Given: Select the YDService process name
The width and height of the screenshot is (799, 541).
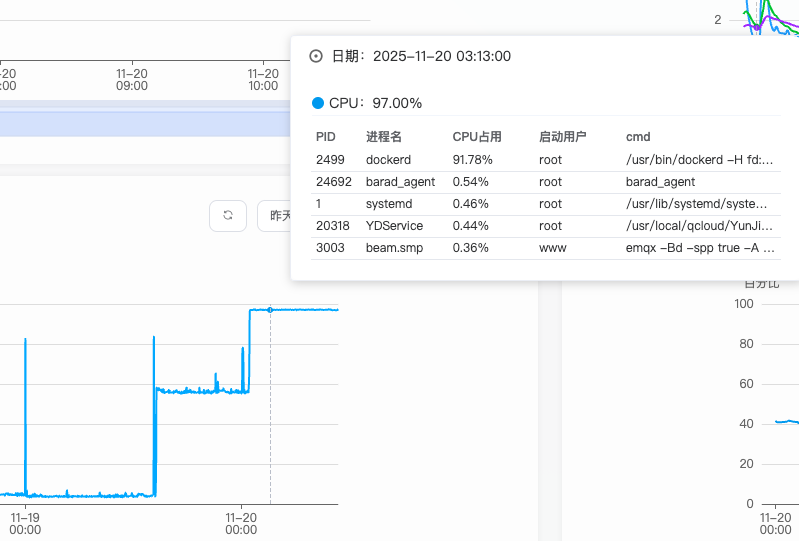Looking at the screenshot, I should pyautogui.click(x=394, y=226).
